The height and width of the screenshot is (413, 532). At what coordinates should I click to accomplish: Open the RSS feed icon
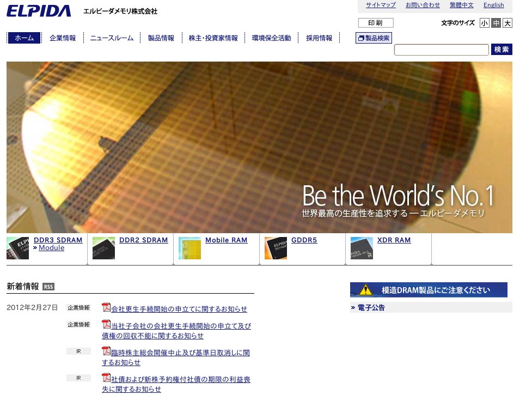(48, 287)
